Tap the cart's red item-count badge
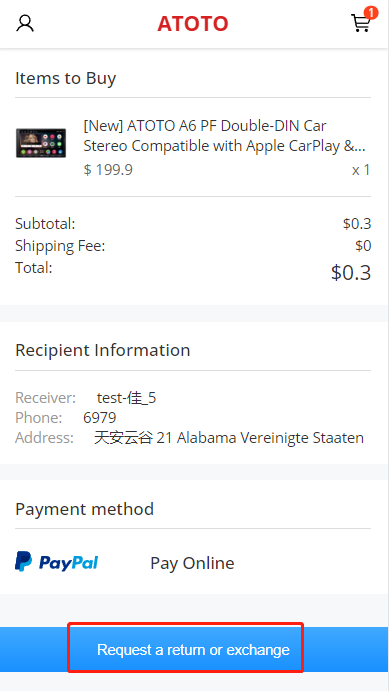This screenshot has width=389, height=691. (371, 13)
